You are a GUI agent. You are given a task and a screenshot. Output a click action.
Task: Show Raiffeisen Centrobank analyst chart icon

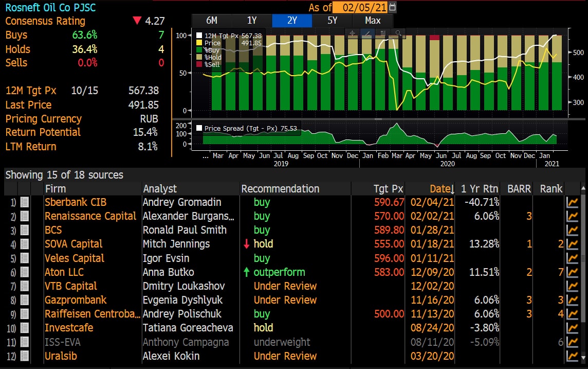572,314
